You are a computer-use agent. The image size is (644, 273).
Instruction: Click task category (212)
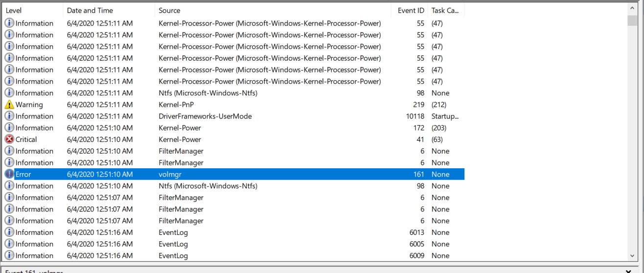tap(439, 105)
